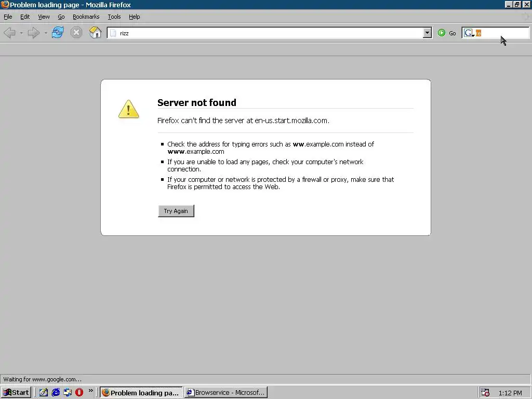The image size is (532, 399).
Task: Open the Back button history dropdown
Action: pos(21,33)
